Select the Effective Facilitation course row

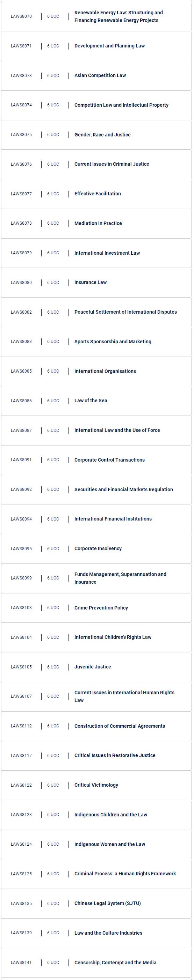click(x=96, y=194)
